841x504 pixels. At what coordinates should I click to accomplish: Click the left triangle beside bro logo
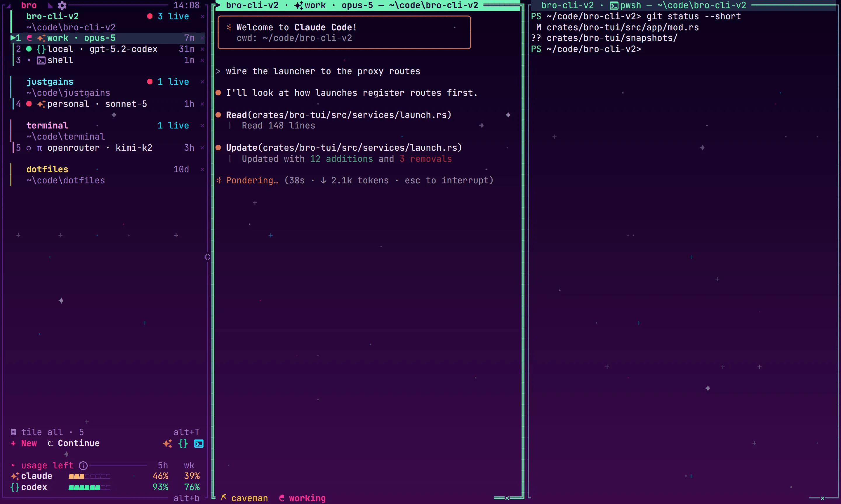pos(8,6)
